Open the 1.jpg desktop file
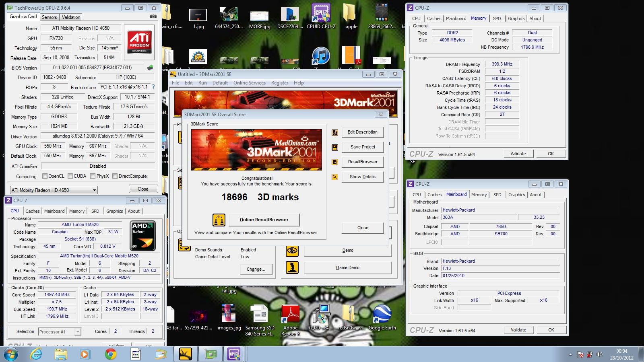Viewport: 644px width, 362px height. tap(198, 18)
